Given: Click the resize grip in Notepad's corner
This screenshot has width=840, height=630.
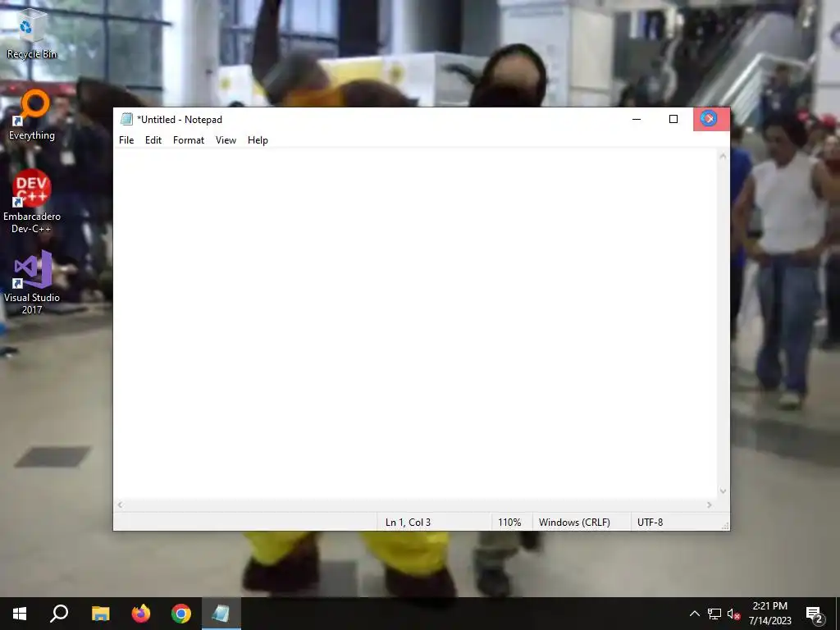Looking at the screenshot, I should coord(725,526).
